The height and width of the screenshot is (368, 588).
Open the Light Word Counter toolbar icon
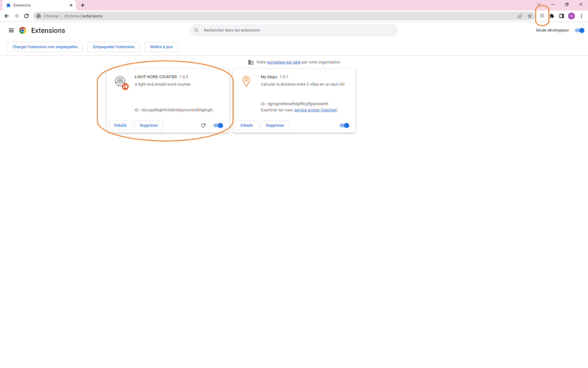coord(542,16)
